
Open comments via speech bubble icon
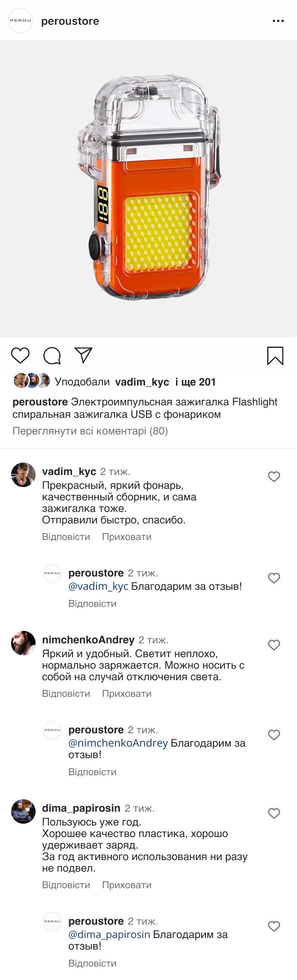tap(52, 356)
